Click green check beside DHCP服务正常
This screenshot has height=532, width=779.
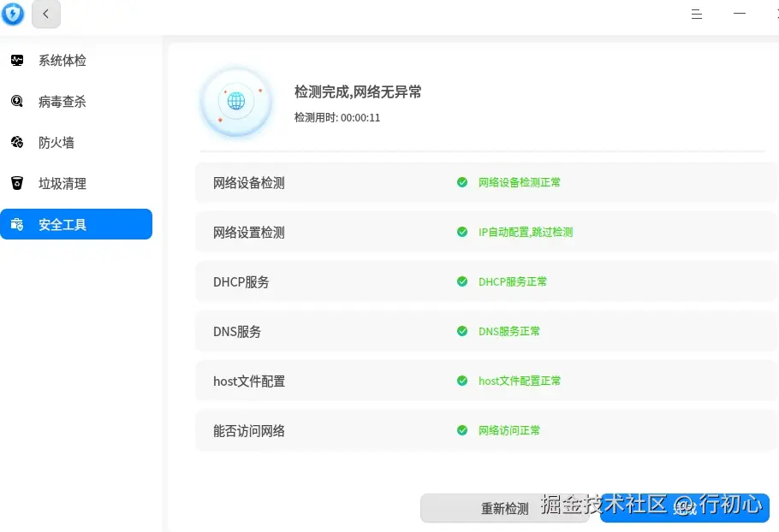coord(462,281)
